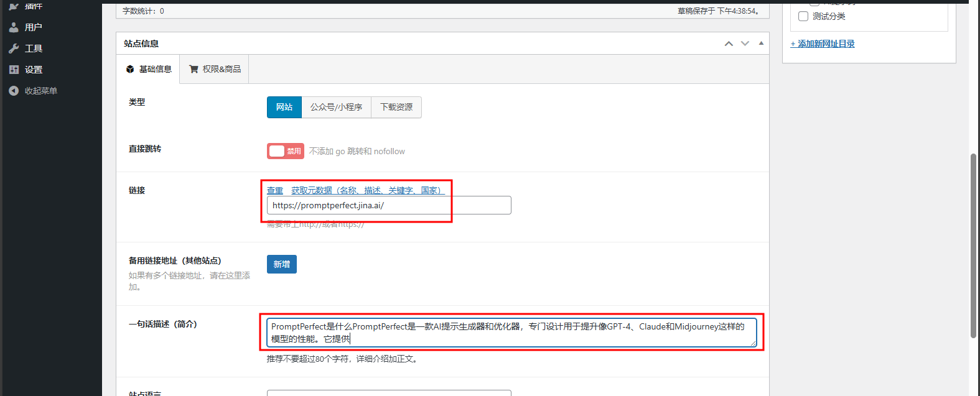The height and width of the screenshot is (396, 980).
Task: Click 获取元数据 link
Action: pyautogui.click(x=368, y=190)
